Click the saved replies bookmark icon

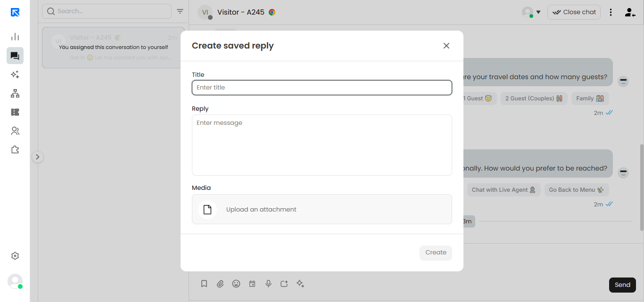(x=204, y=284)
